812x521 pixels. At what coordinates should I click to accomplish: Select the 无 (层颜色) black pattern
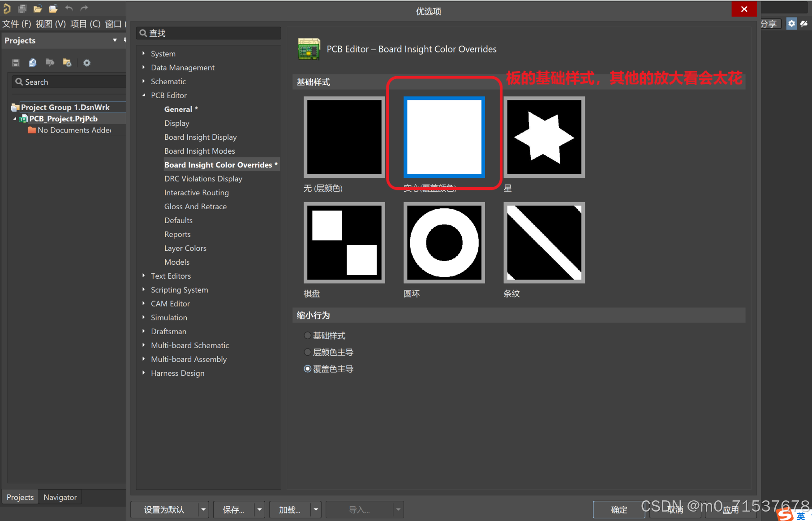344,137
